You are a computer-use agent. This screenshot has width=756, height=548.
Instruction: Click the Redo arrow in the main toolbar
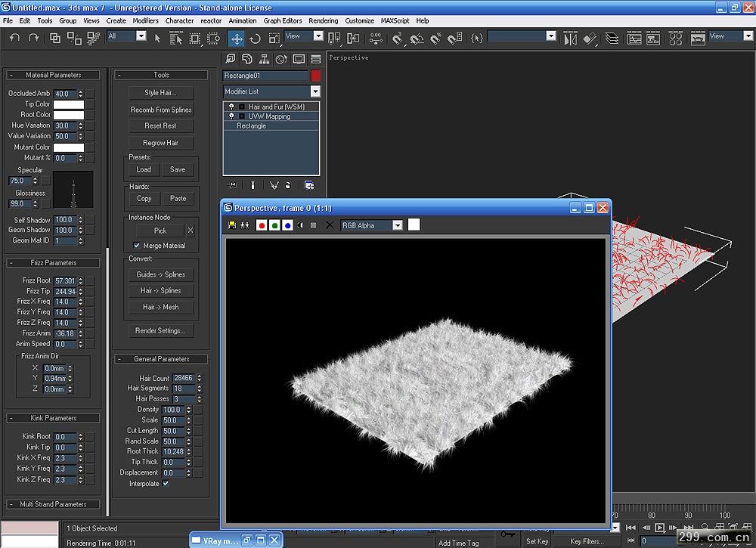click(34, 38)
